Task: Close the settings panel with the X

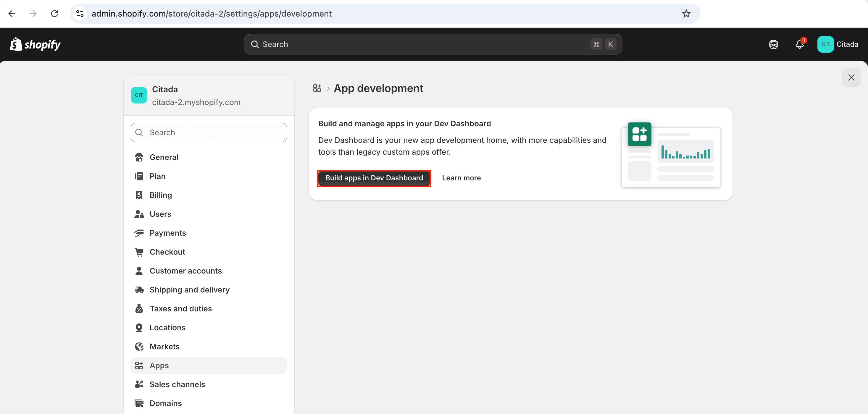Action: click(851, 77)
